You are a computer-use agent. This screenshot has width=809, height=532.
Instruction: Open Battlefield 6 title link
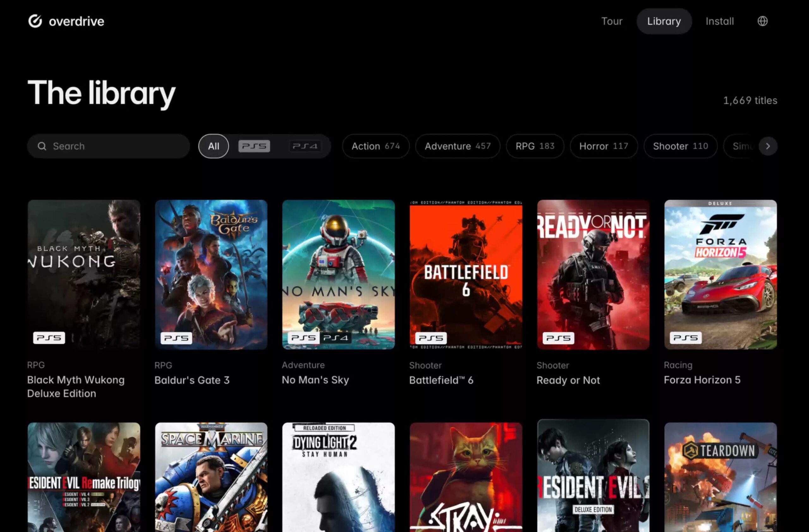coord(441,380)
